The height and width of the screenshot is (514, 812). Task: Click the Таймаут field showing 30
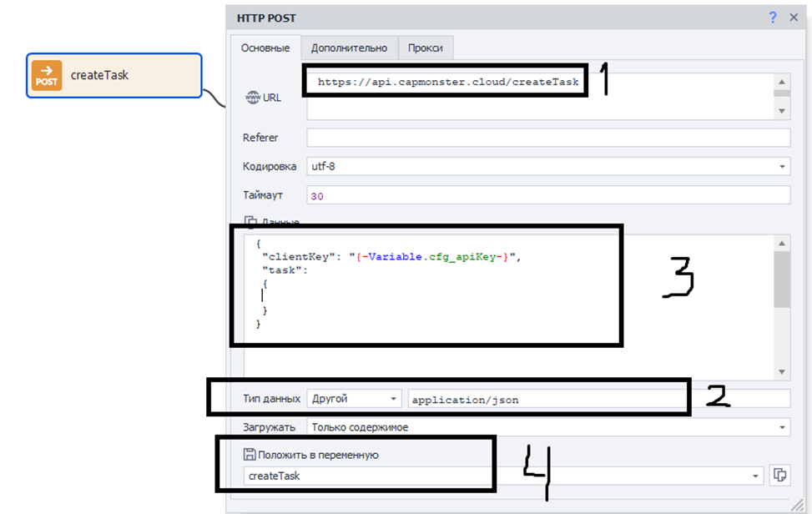(548, 195)
